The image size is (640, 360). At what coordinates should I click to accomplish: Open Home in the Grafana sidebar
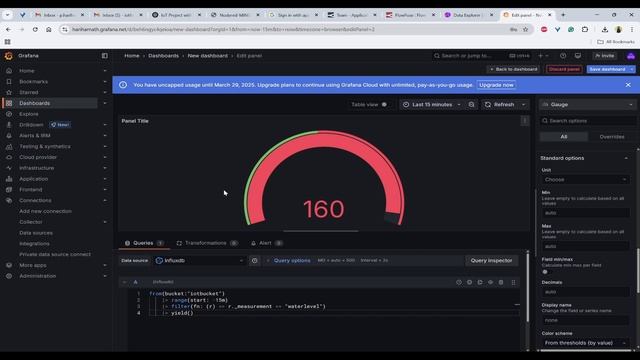pyautogui.click(x=27, y=71)
